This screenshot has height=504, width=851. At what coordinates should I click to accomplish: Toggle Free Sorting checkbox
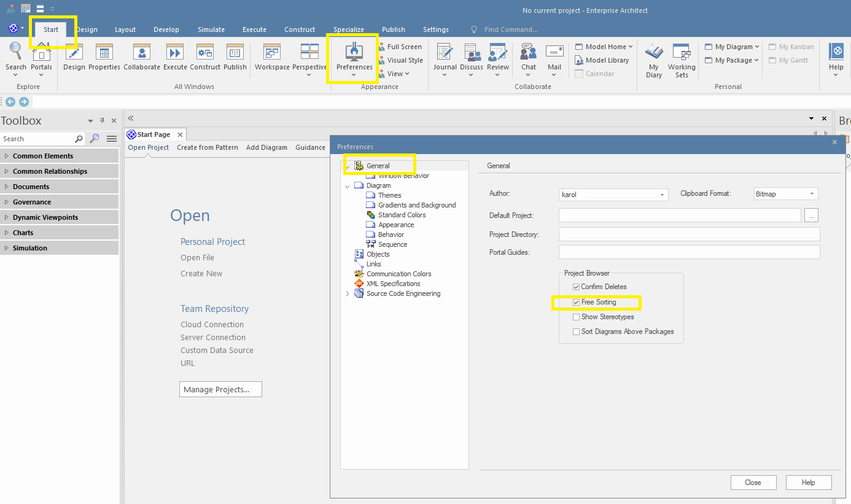pos(576,302)
